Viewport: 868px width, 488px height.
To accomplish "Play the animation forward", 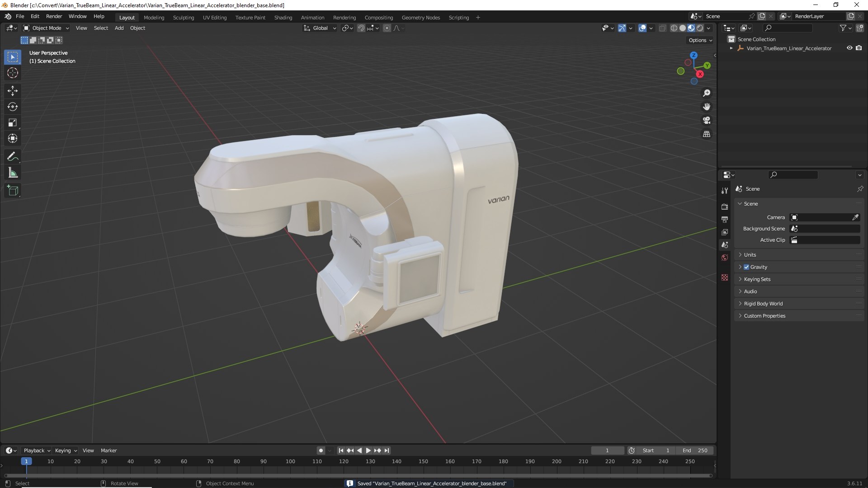I will (x=368, y=450).
